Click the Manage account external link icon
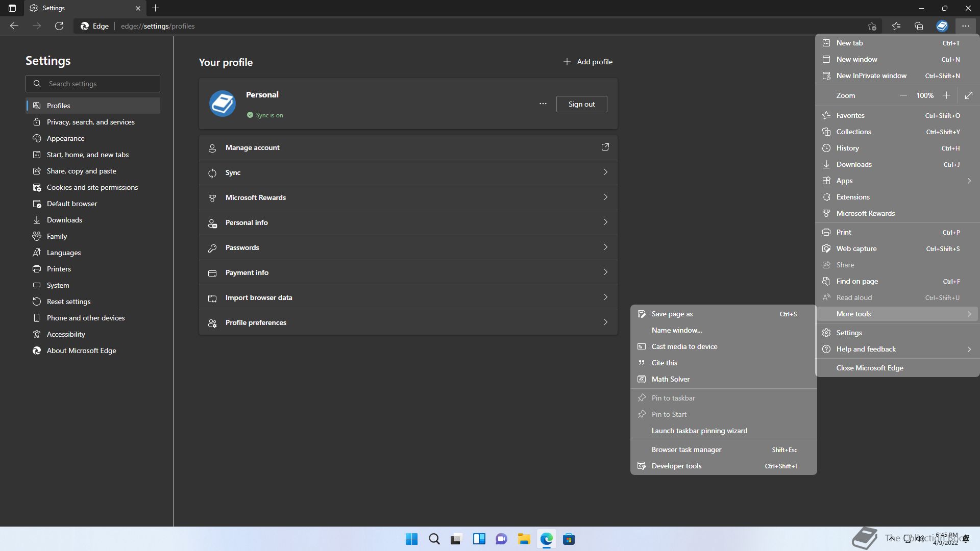The width and height of the screenshot is (980, 551). click(605, 147)
